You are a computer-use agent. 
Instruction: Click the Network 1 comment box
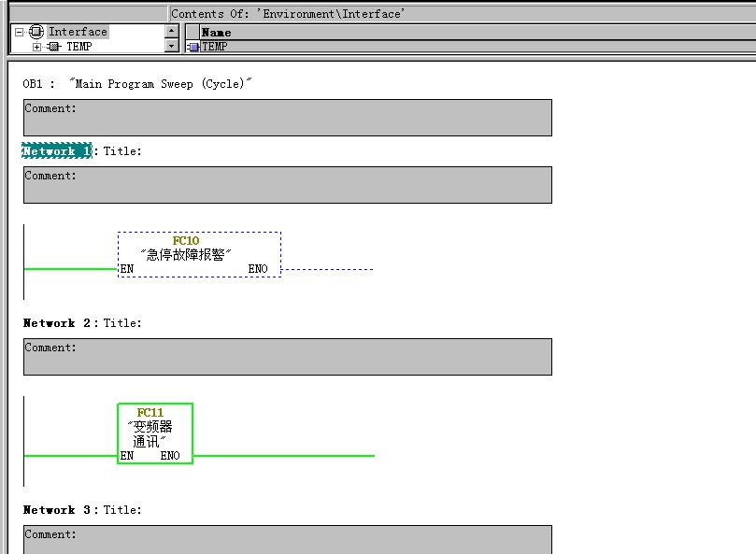287,185
